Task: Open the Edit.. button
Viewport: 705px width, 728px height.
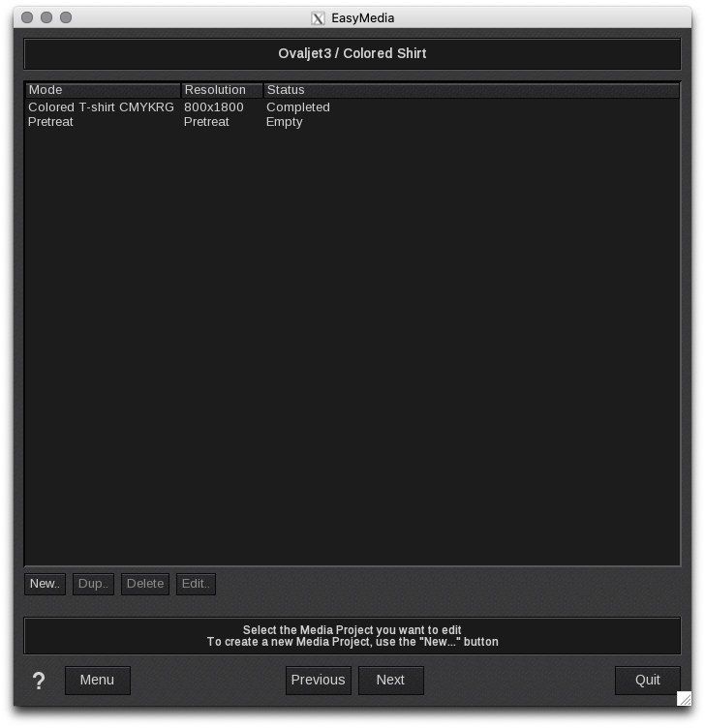Action: (196, 584)
